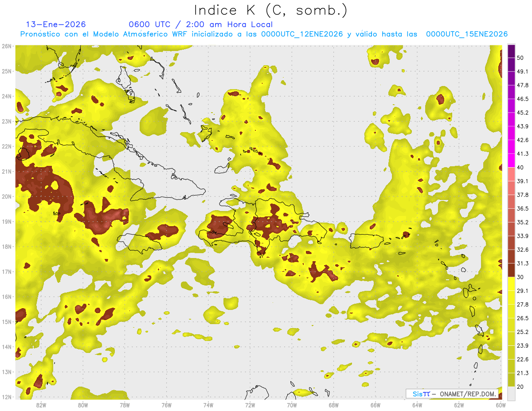Click the 80W longitude label
This screenshot has height=411, width=532.
click(83, 405)
